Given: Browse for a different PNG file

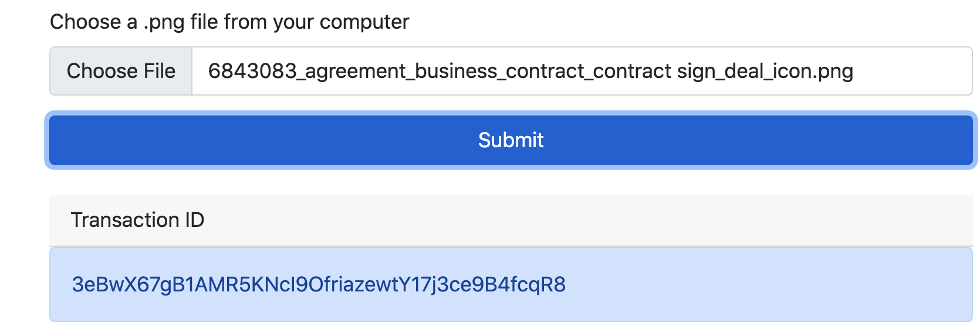Looking at the screenshot, I should 121,71.
